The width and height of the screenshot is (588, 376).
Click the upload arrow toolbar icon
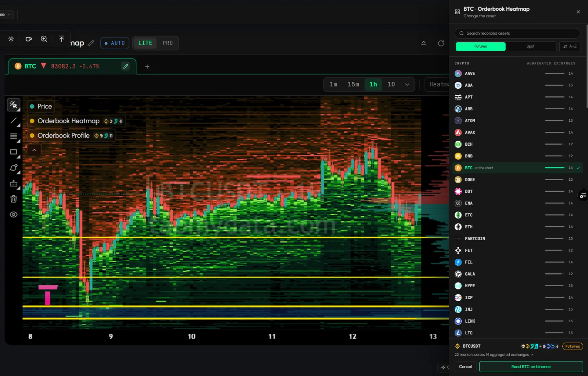pos(61,39)
